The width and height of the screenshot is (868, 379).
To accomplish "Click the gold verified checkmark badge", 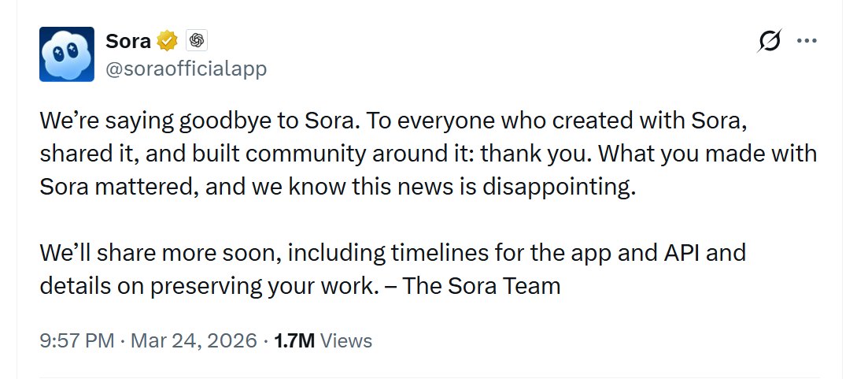I will click(167, 40).
